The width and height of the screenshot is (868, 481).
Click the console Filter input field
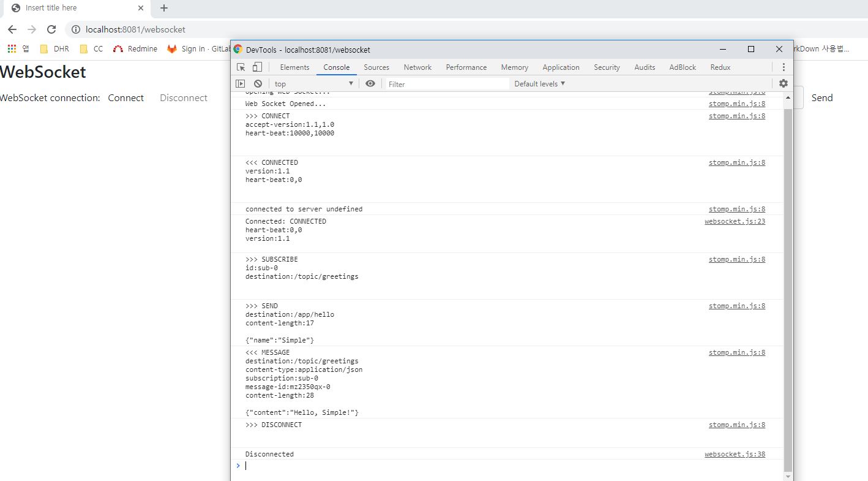[x=447, y=84]
